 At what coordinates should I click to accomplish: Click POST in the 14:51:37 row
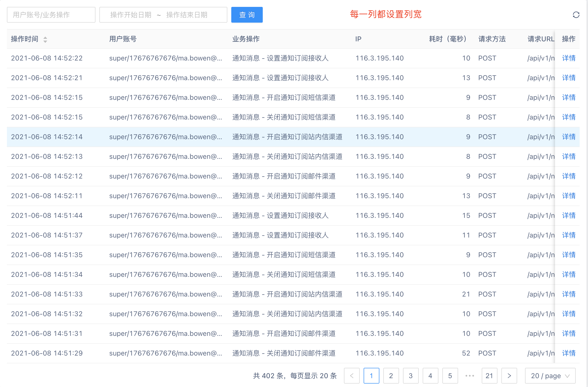487,235
